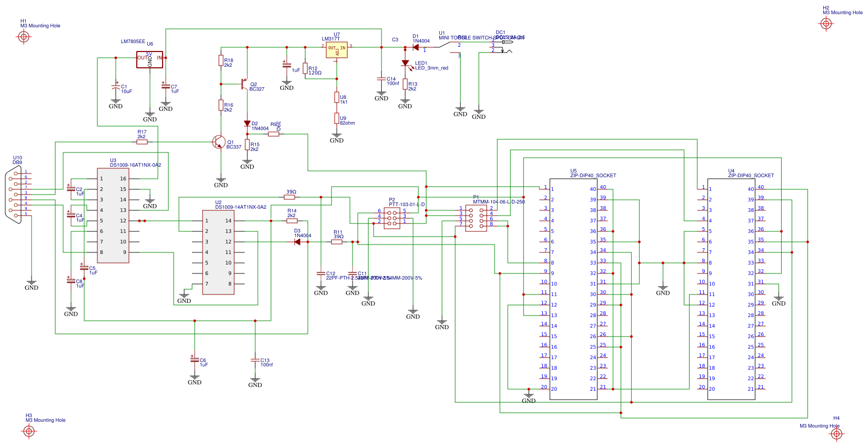Image resolution: width=868 pixels, height=447 pixels.
Task: Click resistor R17 symbol
Action: (142, 142)
